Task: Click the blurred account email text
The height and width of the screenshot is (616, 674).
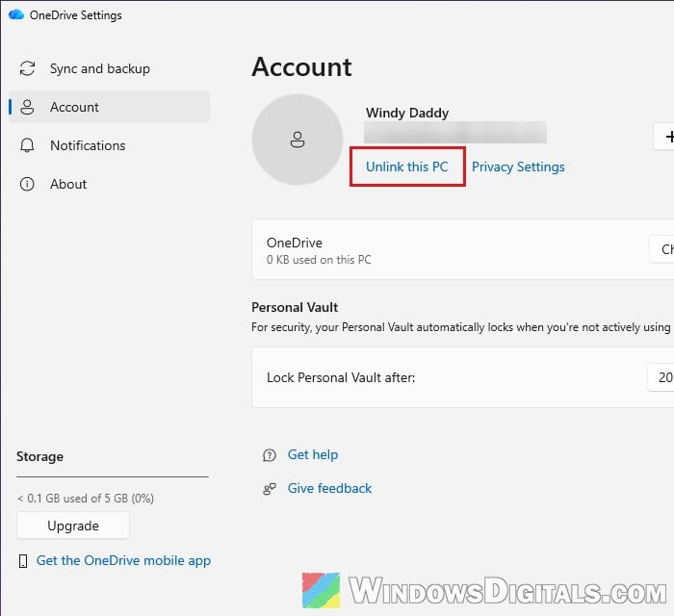Action: point(455,132)
